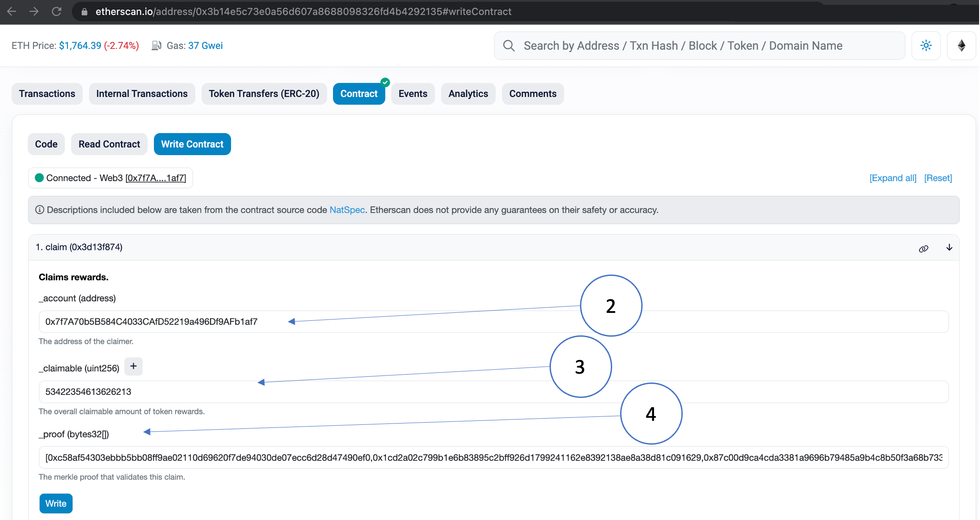The height and width of the screenshot is (520, 980).
Task: Click Expand all link
Action: coord(893,178)
